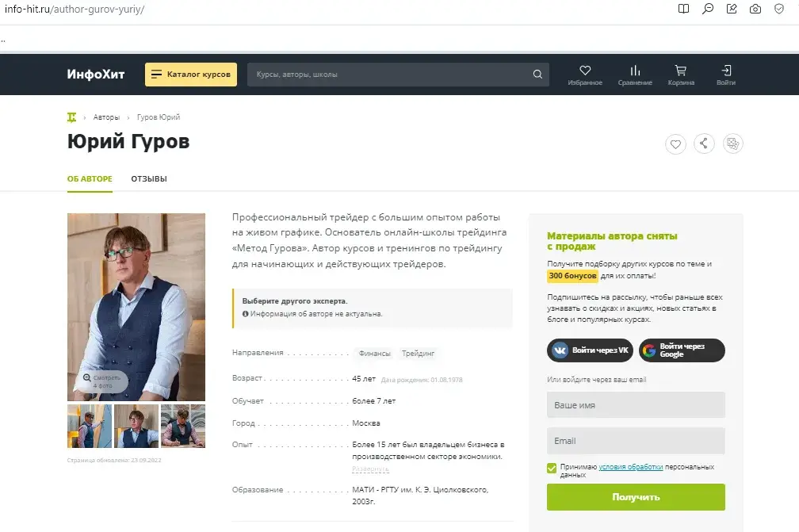Image resolution: width=799 pixels, height=532 pixels.
Task: Toggle the personal data consent checkbox
Action: (552, 468)
